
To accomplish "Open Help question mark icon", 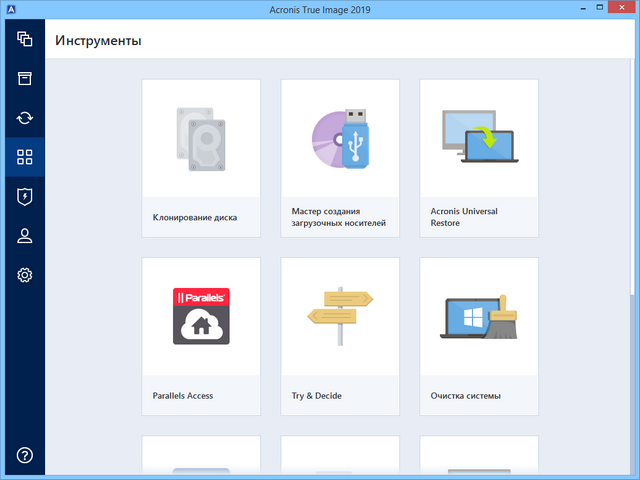I will (x=25, y=455).
